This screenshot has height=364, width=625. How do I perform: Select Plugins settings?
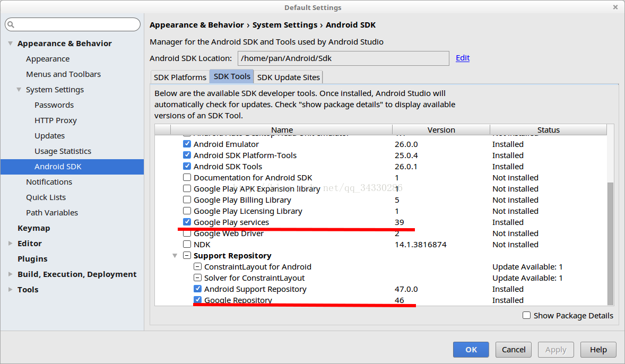32,259
